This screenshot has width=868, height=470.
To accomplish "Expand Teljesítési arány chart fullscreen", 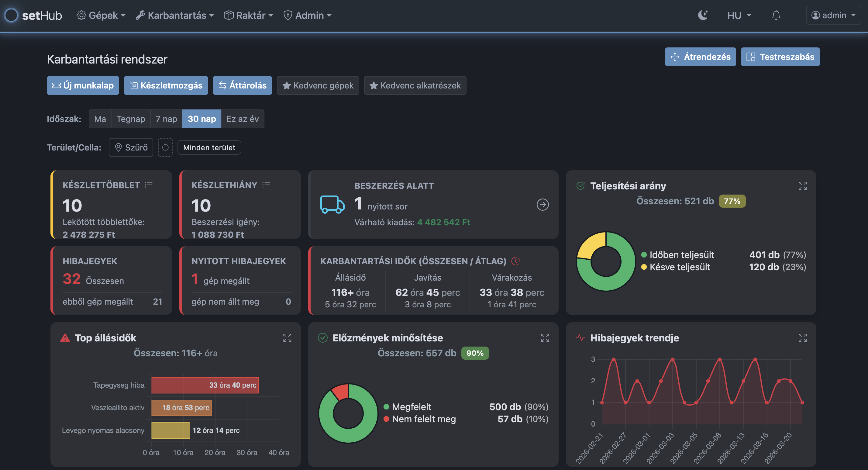I will click(x=802, y=186).
